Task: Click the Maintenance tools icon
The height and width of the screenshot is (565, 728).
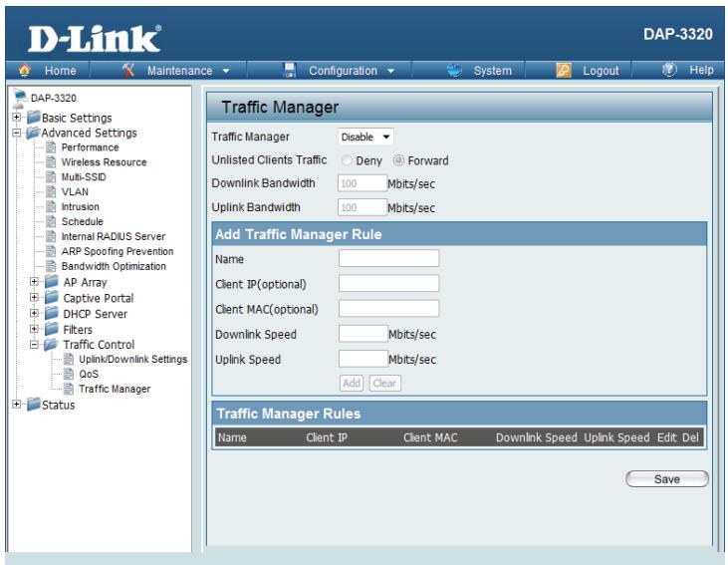Action: click(x=128, y=70)
